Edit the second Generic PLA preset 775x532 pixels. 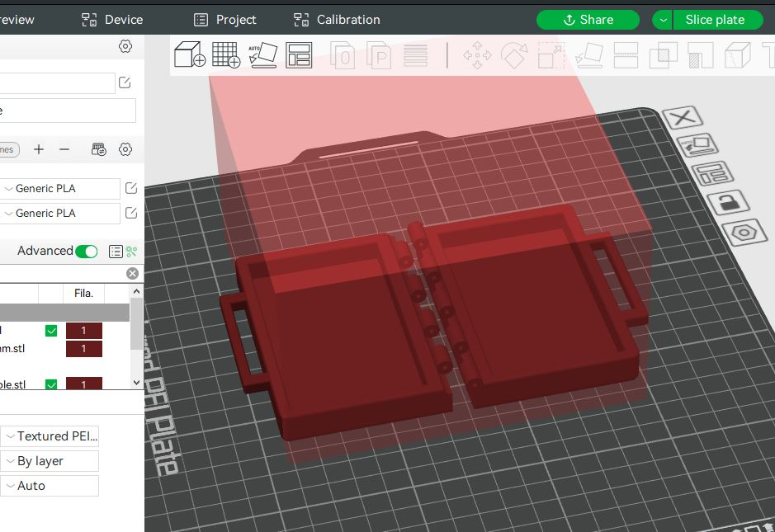[131, 213]
